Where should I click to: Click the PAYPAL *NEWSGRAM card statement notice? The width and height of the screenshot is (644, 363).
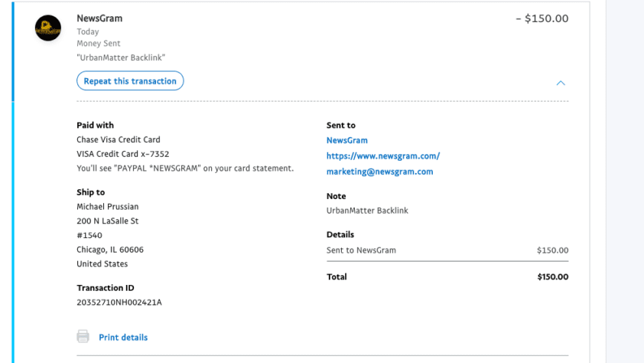184,168
